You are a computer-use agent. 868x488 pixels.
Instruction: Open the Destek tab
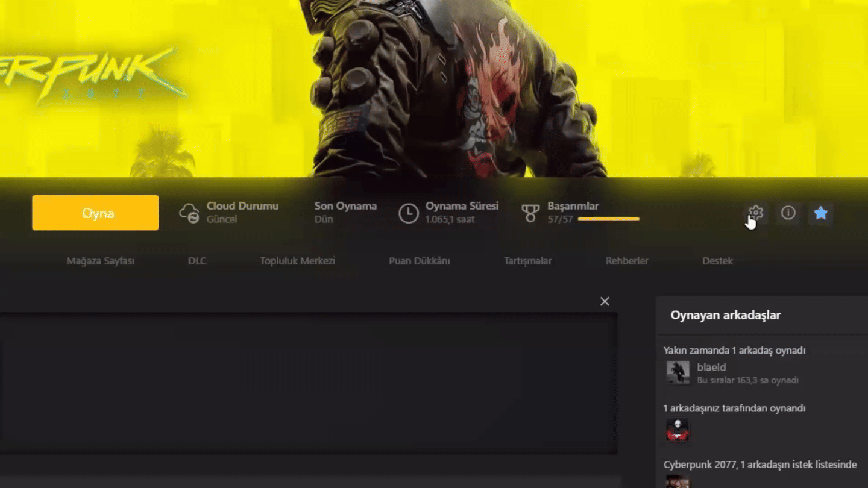pos(717,261)
